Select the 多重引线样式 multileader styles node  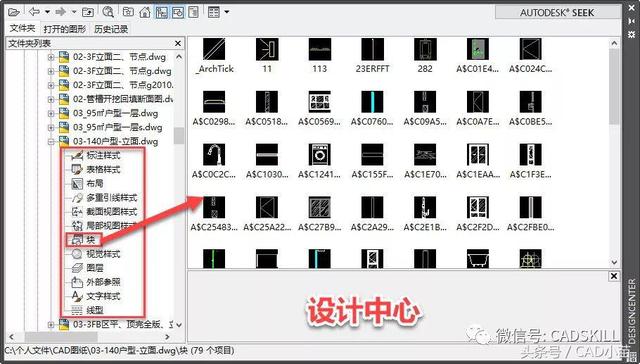[111, 198]
